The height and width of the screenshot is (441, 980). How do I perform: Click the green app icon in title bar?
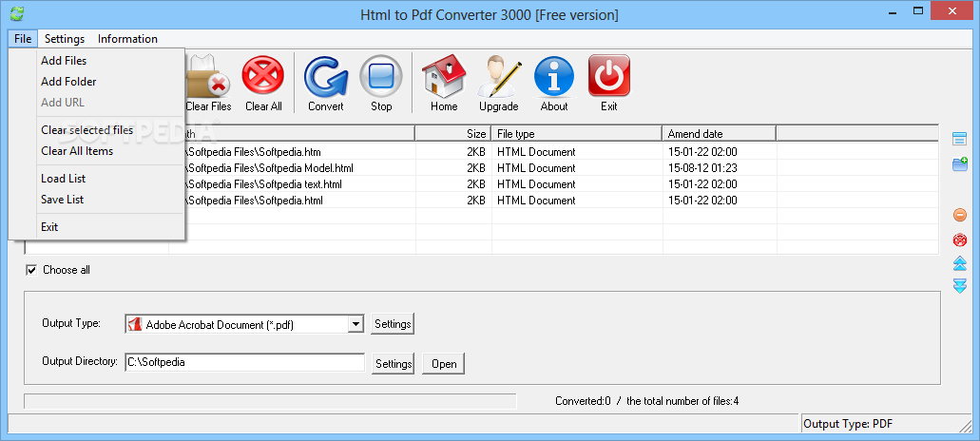(19, 12)
